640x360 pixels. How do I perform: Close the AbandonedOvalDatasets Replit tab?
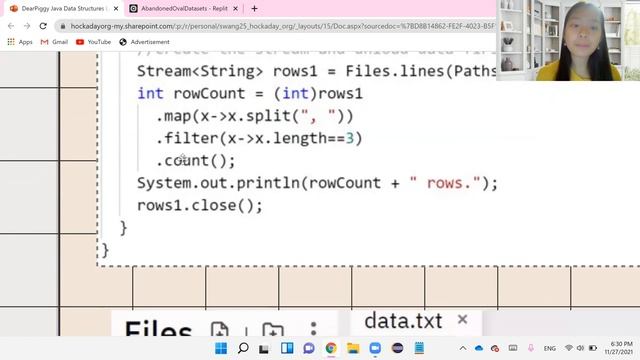coord(236,9)
